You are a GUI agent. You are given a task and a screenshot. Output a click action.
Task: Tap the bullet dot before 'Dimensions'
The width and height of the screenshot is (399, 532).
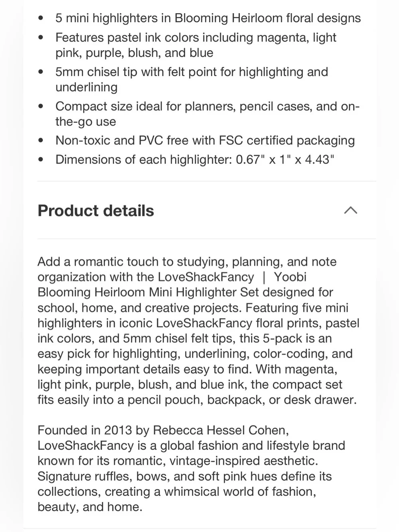(41, 160)
